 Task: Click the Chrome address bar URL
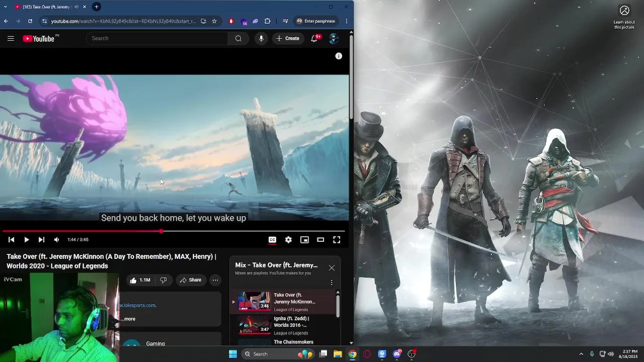tap(123, 21)
